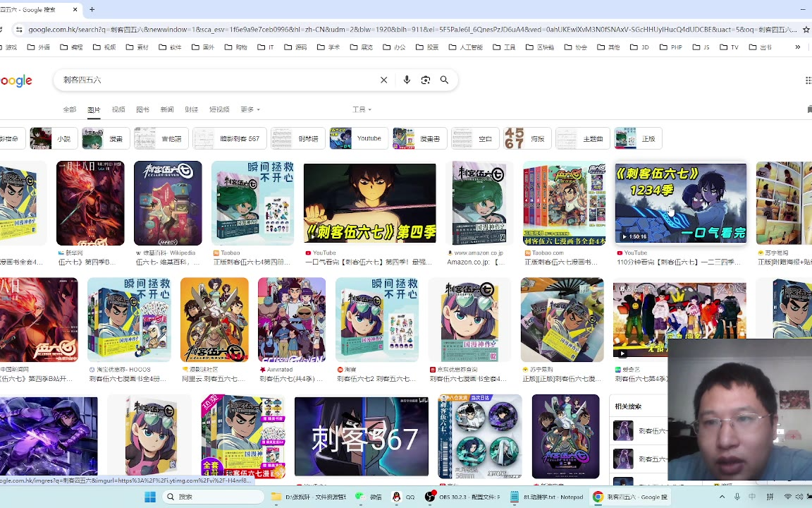Select the 图片 images tab

click(94, 109)
